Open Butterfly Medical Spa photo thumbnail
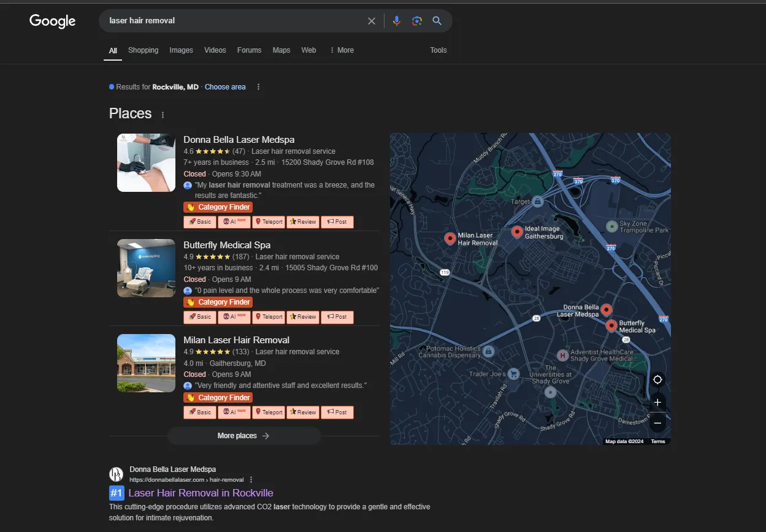This screenshot has height=532, width=766. point(146,268)
